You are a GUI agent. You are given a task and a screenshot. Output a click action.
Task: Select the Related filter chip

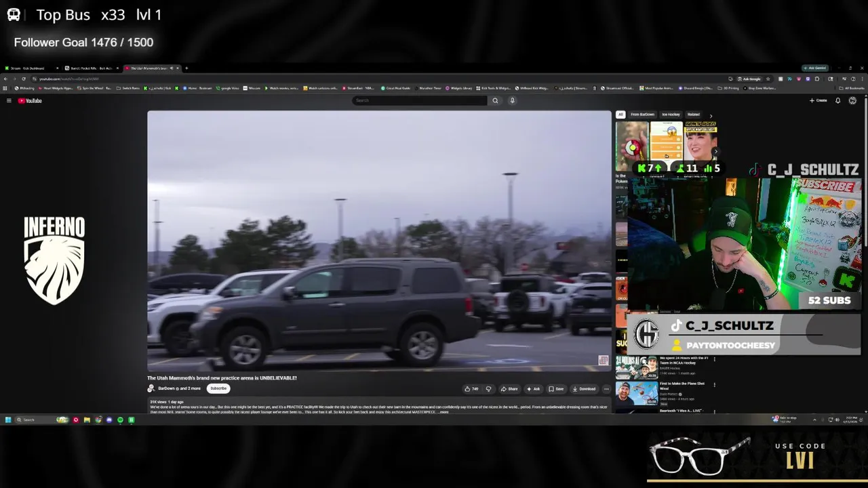[x=693, y=115]
